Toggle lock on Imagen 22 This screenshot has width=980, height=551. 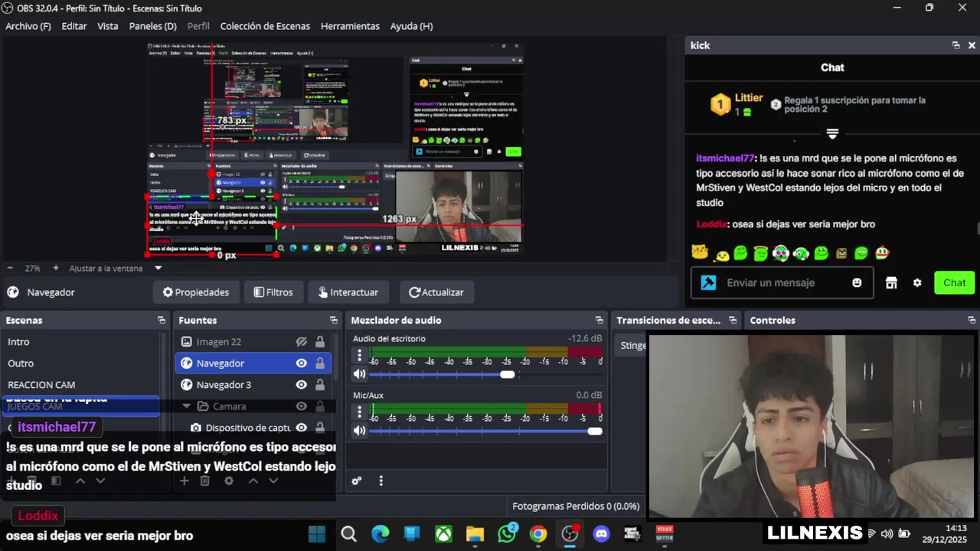tap(320, 342)
